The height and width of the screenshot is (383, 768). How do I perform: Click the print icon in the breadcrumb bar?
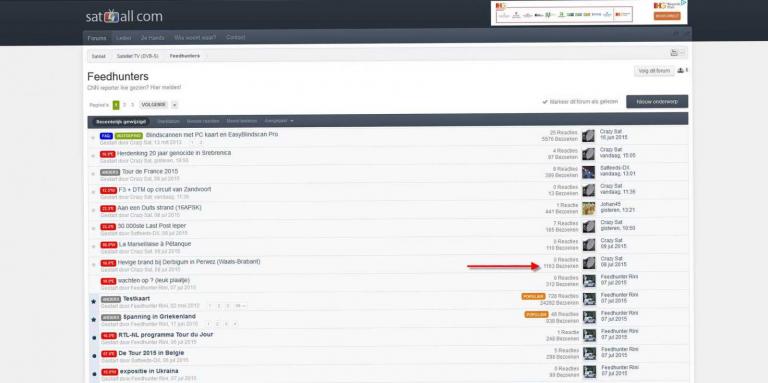click(674, 53)
